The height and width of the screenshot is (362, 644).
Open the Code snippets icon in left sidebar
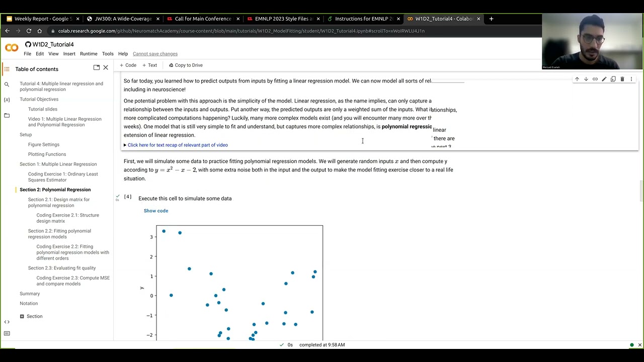(7, 322)
